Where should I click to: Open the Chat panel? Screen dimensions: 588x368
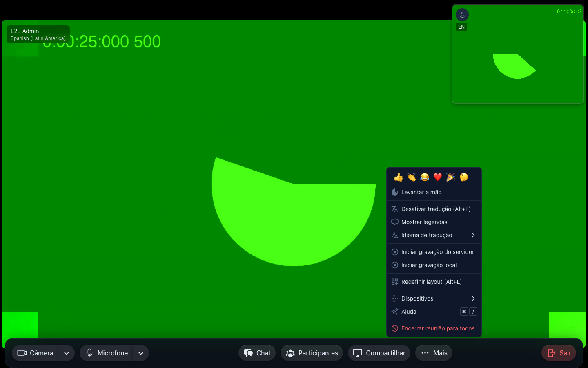(257, 353)
